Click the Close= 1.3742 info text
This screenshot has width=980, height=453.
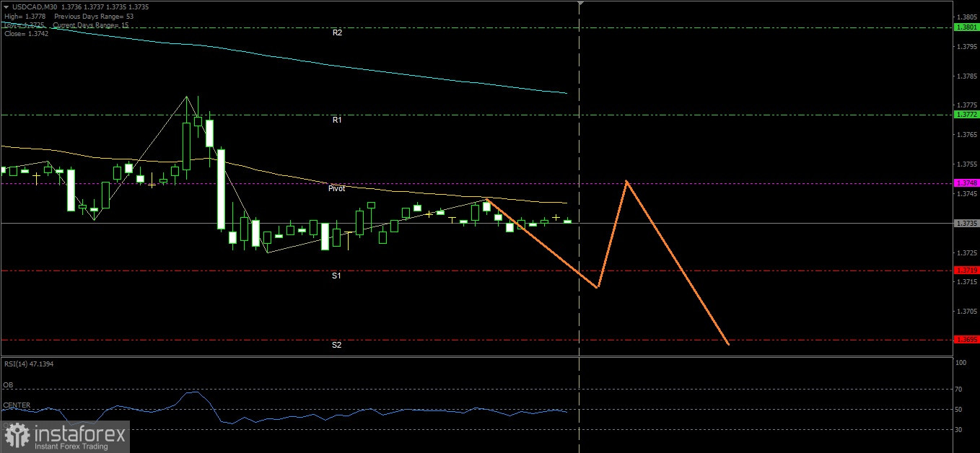[x=26, y=34]
